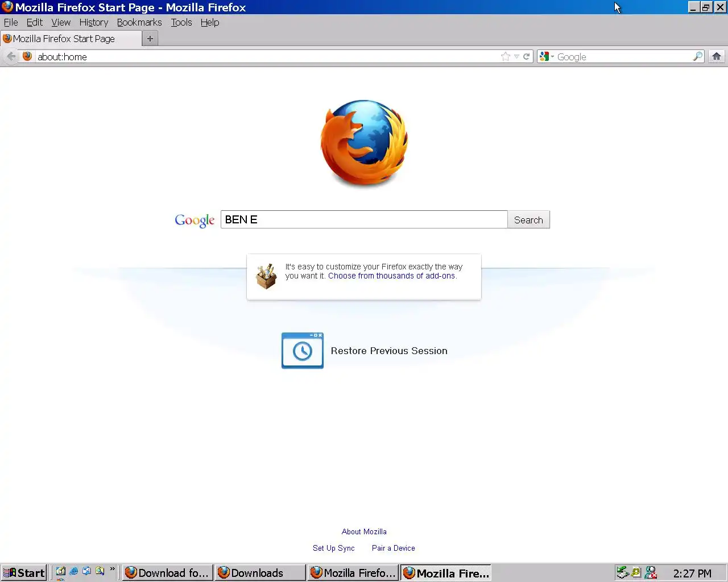Open a new tab with the plus button
The width and height of the screenshot is (728, 582).
click(150, 39)
